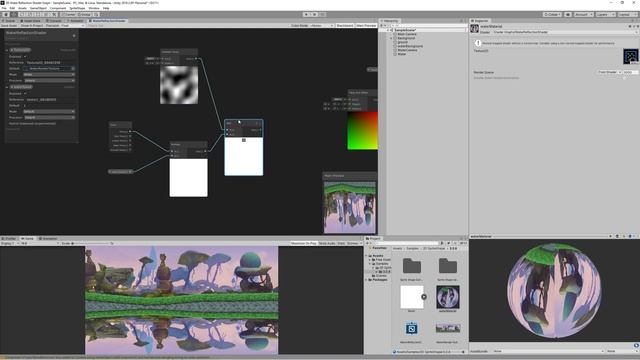The height and width of the screenshot is (360, 640).
Task: Toggle Main Preview visibility in Shader Graph
Action: (x=366, y=25)
